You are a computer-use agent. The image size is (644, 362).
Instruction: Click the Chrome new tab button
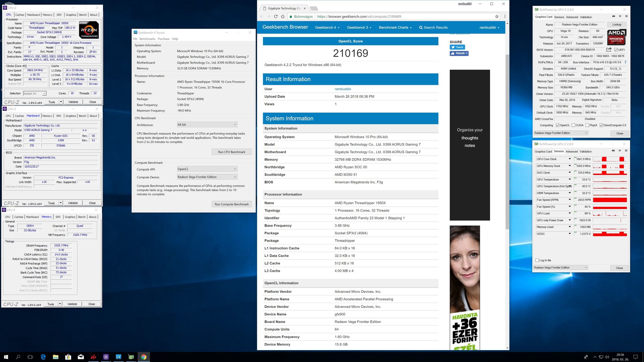coord(314,8)
